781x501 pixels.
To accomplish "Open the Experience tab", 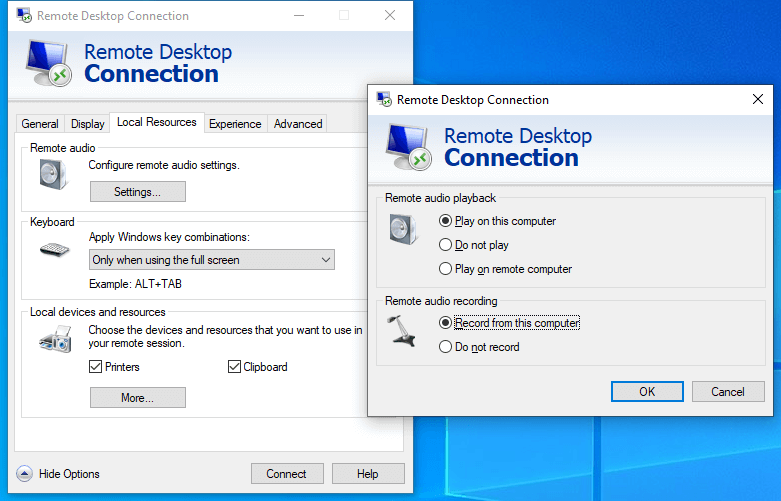I will [x=235, y=124].
